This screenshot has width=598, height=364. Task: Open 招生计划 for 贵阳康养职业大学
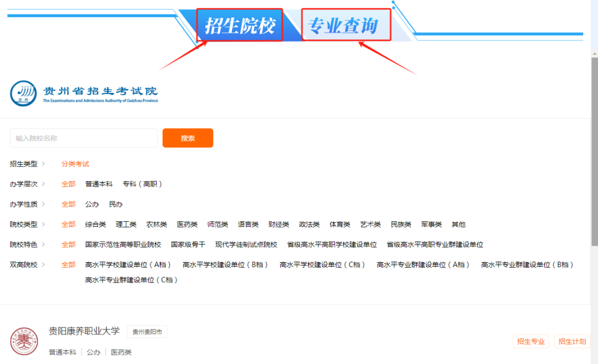[572, 341]
